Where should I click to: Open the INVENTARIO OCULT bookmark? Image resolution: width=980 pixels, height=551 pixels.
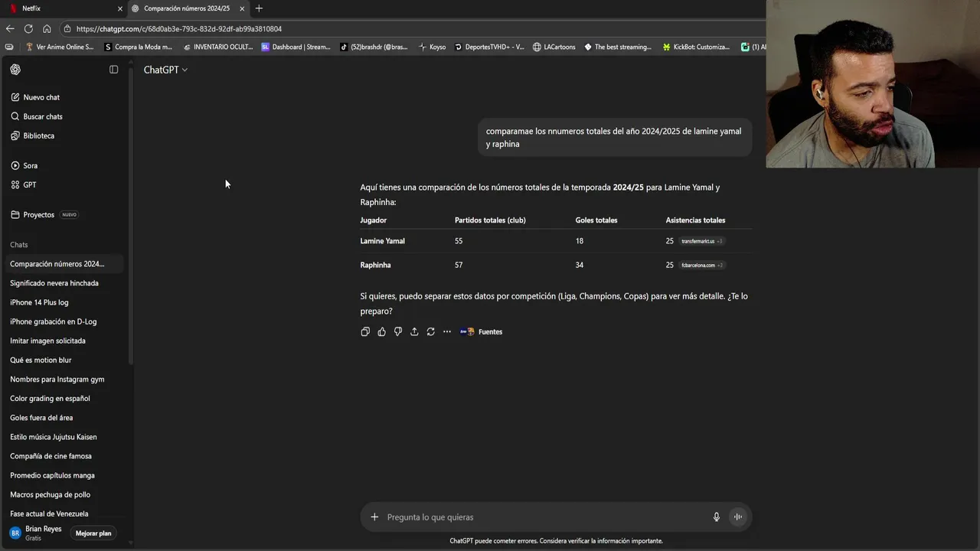point(217,47)
